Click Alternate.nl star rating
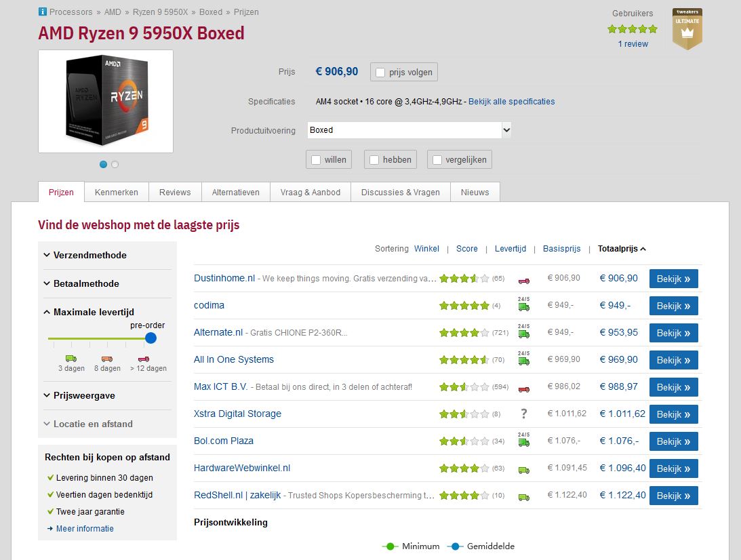 click(464, 333)
